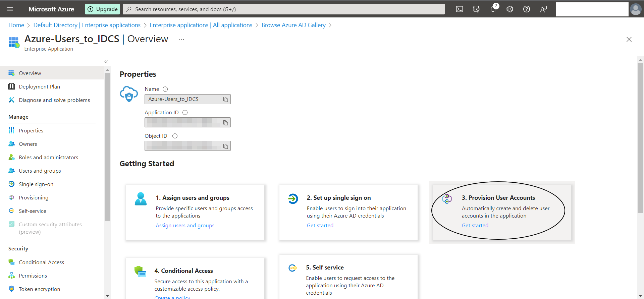Show info tooltip for Name

point(165,89)
